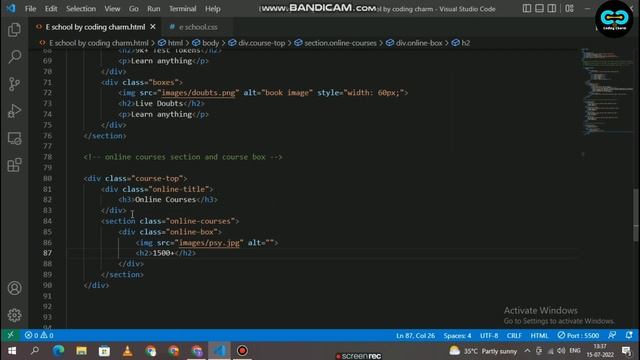Viewport: 640px width, 360px height.
Task: Open the Run and Debug view
Action: (x=14, y=111)
